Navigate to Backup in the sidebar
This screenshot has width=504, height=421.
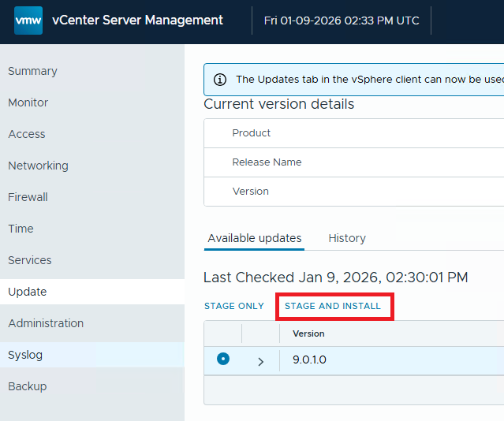click(28, 386)
